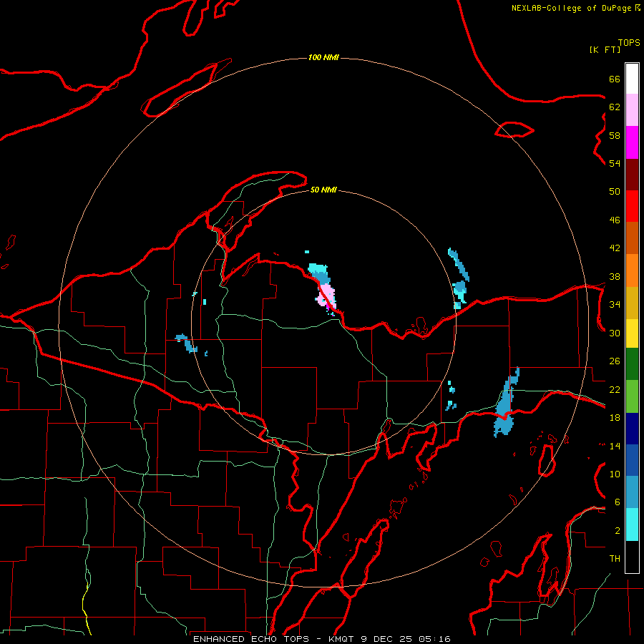Click the 50 legend value
The image size is (644, 644).
[x=615, y=192]
